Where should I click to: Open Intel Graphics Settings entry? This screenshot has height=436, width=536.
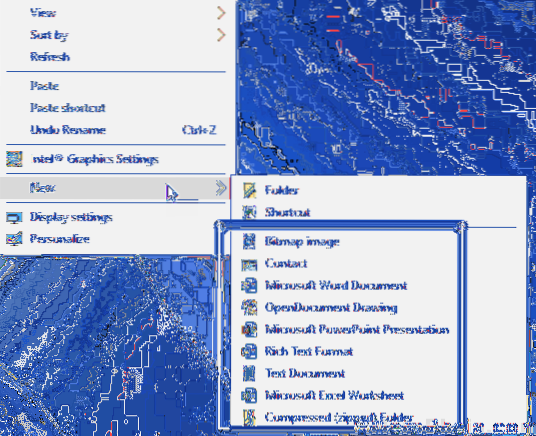(x=94, y=159)
